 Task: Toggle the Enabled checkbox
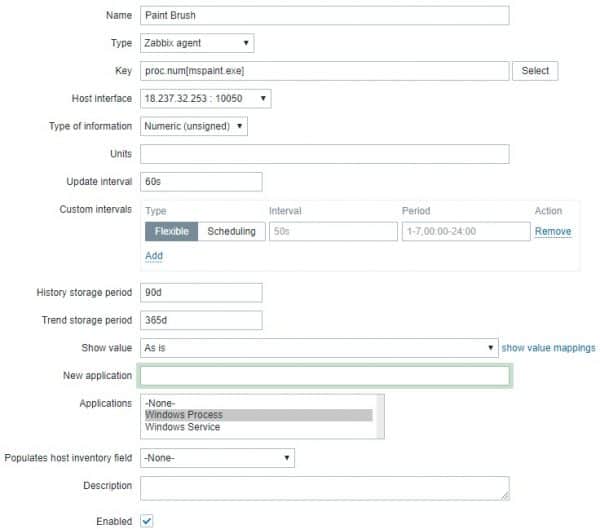tap(147, 521)
